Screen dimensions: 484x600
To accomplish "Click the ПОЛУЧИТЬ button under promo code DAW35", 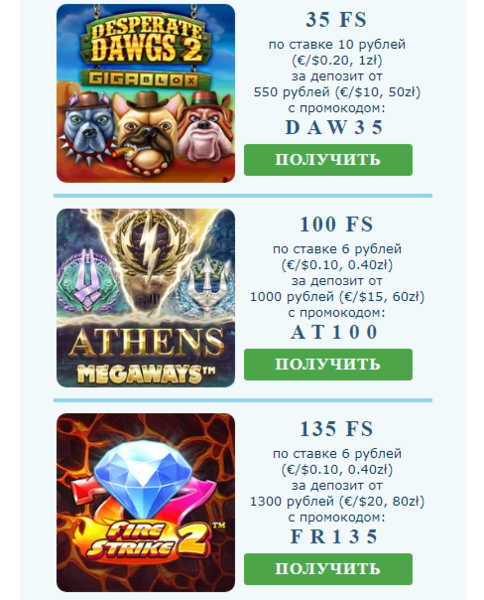I will 328,160.
